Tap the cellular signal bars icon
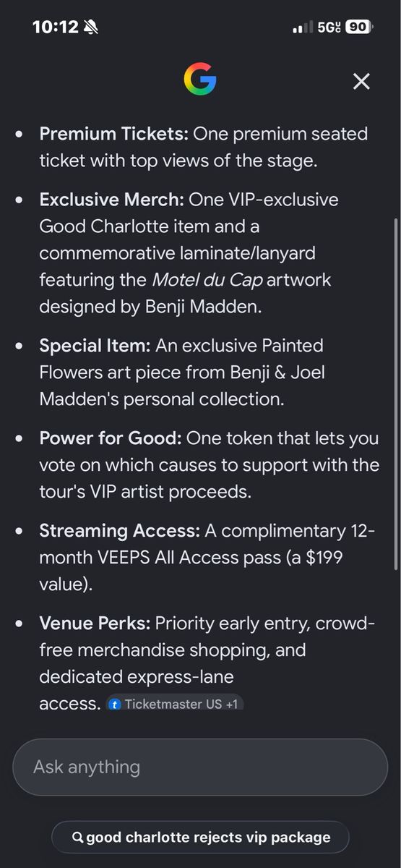 pos(303,27)
